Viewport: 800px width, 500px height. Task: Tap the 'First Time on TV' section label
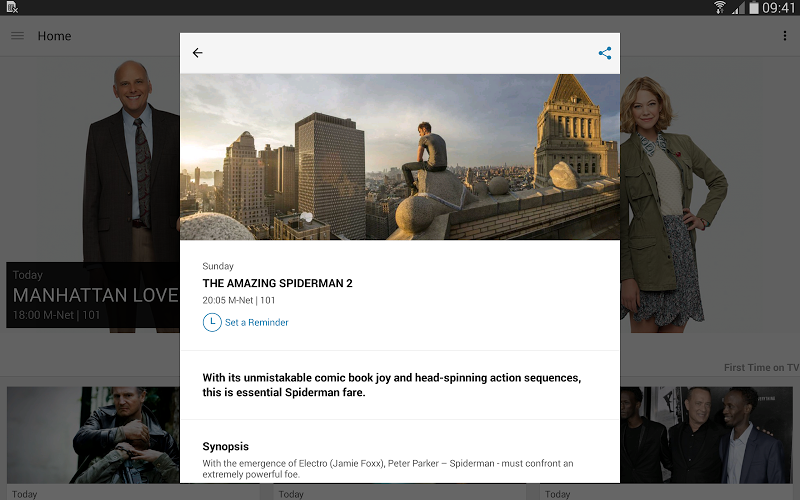760,368
